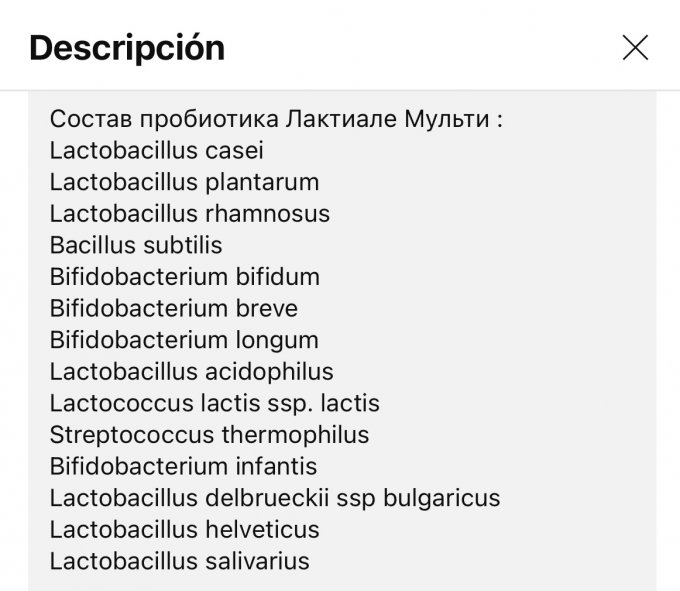Image resolution: width=680 pixels, height=591 pixels.
Task: Click the word thermophilus
Action: point(295,435)
